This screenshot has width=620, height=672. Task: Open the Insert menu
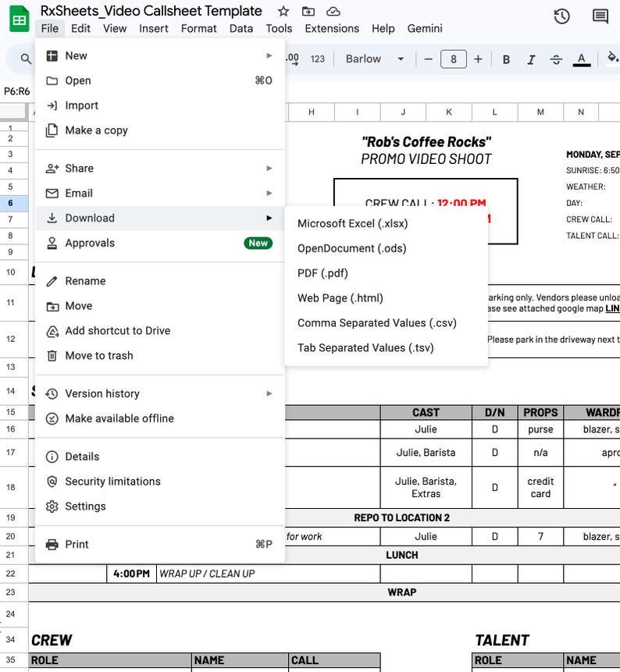pyautogui.click(x=154, y=28)
